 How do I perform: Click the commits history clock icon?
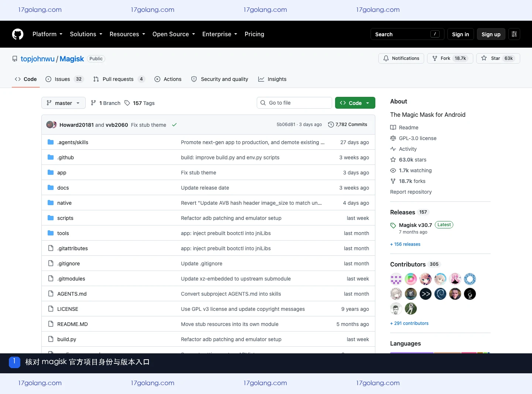tap(331, 125)
